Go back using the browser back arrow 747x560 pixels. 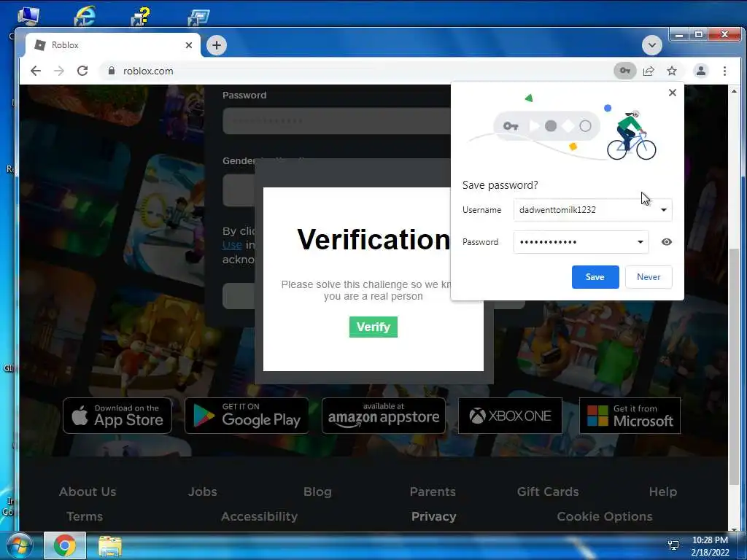coord(36,71)
